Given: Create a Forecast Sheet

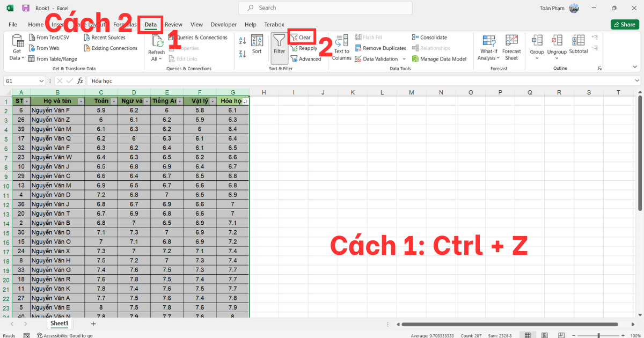Looking at the screenshot, I should pos(511,47).
